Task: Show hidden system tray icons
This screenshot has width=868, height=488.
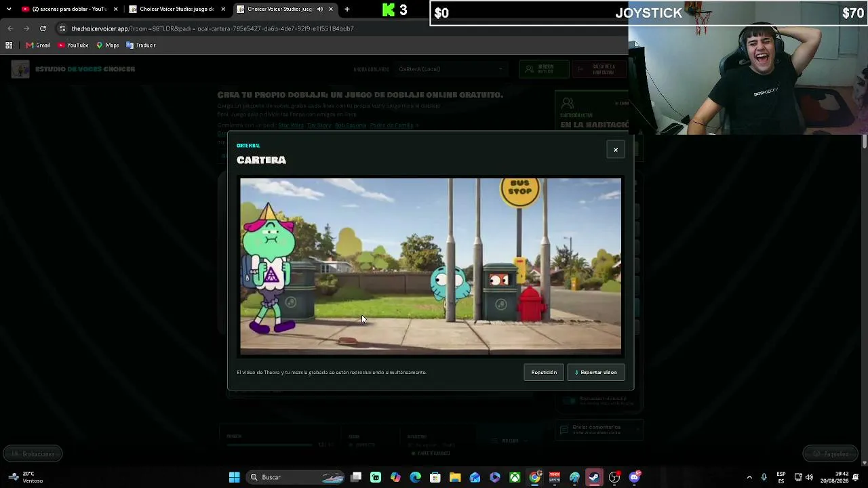Action: [x=749, y=477]
